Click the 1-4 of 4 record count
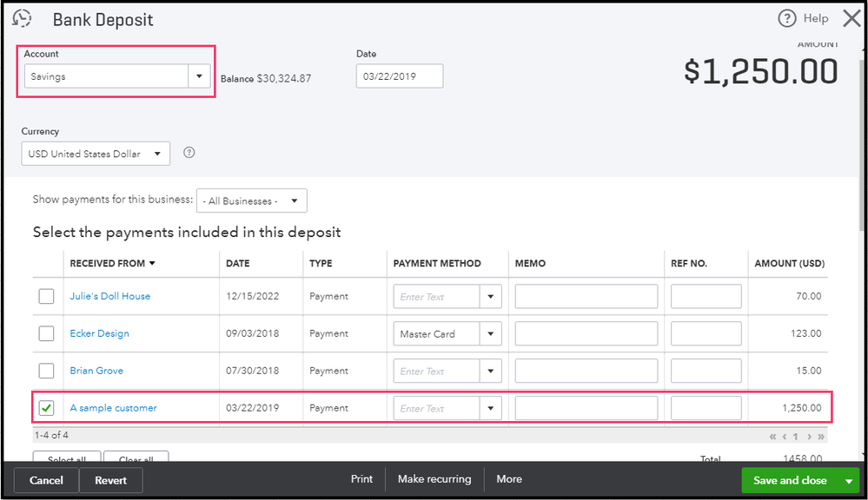Image resolution: width=868 pixels, height=500 pixels. [x=51, y=435]
